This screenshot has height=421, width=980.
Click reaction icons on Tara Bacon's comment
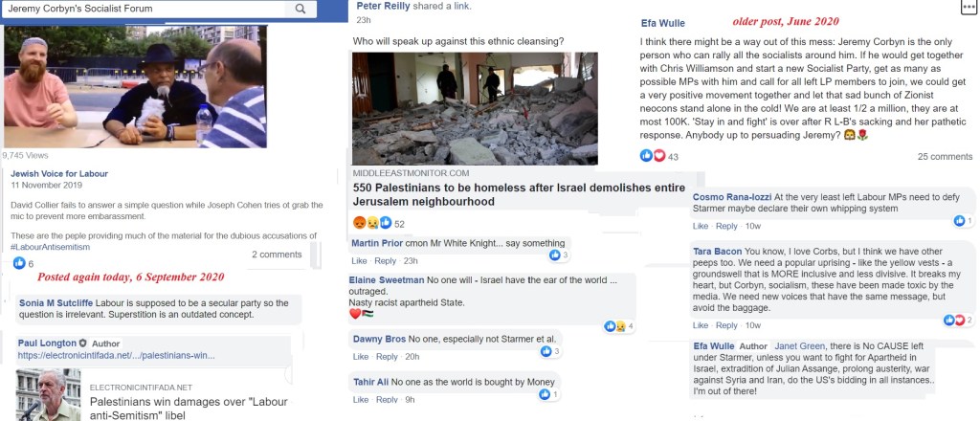(954, 320)
